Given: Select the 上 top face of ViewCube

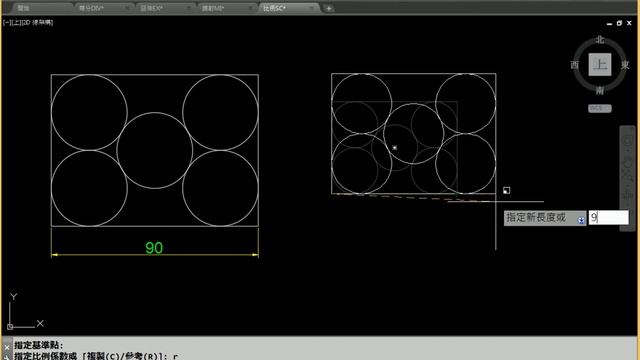Looking at the screenshot, I should click(x=600, y=64).
